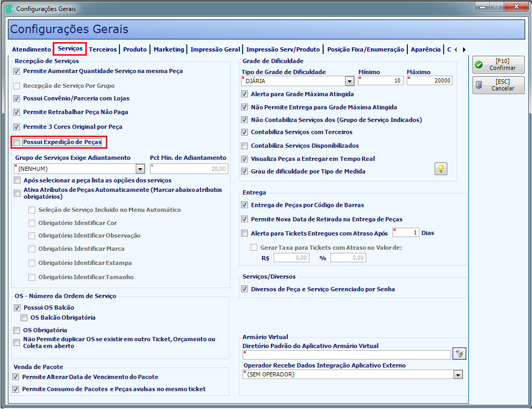Click the Máximo grade input field
The image size is (532, 409).
coord(429,80)
